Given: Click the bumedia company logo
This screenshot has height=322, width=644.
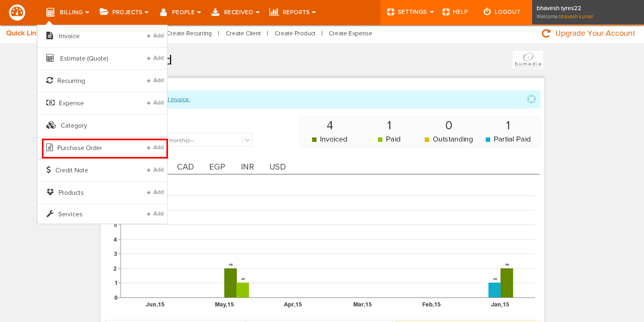Looking at the screenshot, I should point(528,60).
